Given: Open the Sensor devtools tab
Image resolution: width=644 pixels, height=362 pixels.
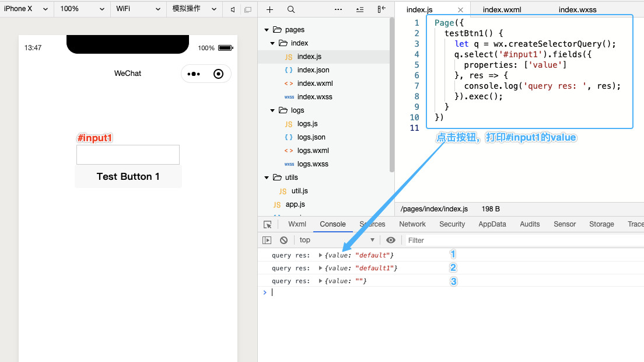Looking at the screenshot, I should click(x=565, y=224).
